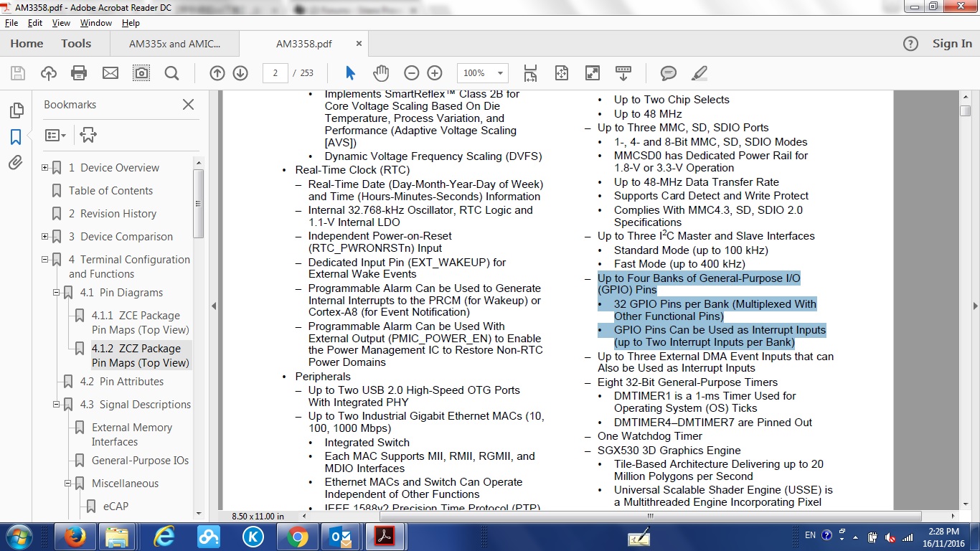The width and height of the screenshot is (980, 551).
Task: Click fit width scrolling icon
Action: click(530, 73)
